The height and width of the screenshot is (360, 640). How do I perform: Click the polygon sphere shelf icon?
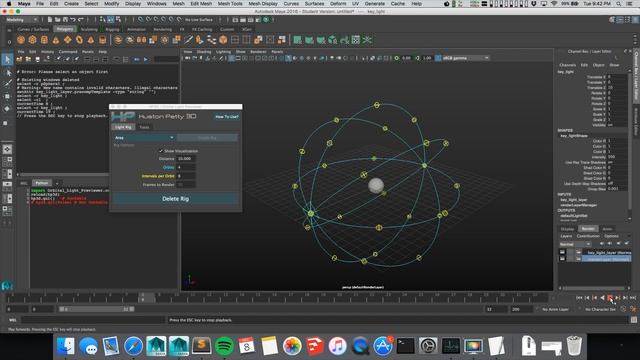click(21, 40)
